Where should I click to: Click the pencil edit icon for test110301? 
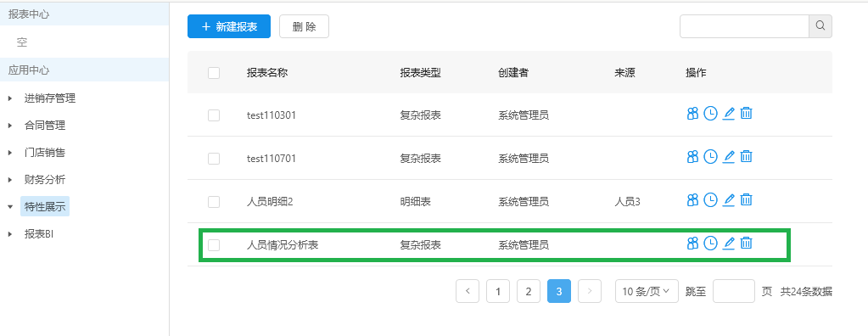(729, 114)
